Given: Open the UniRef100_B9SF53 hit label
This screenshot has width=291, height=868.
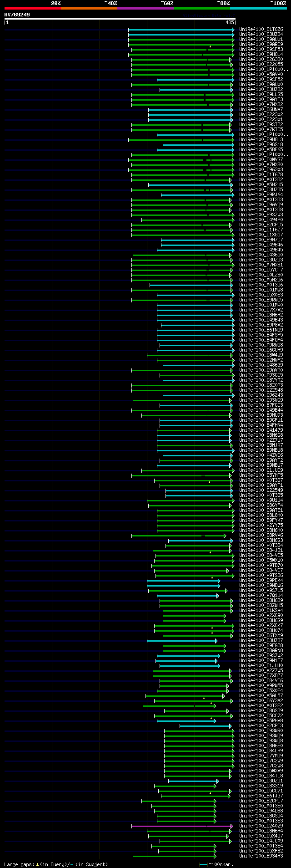Looking at the screenshot, I should click(261, 50).
